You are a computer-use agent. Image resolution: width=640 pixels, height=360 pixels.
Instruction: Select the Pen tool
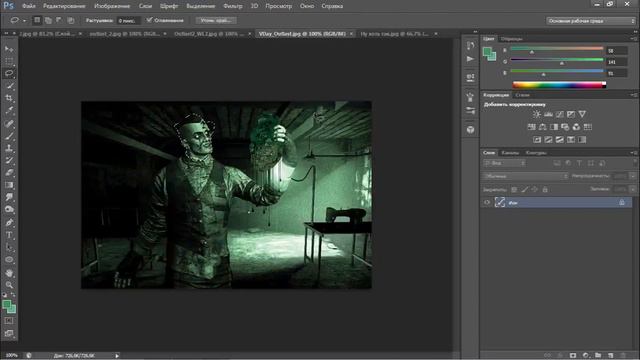9,223
